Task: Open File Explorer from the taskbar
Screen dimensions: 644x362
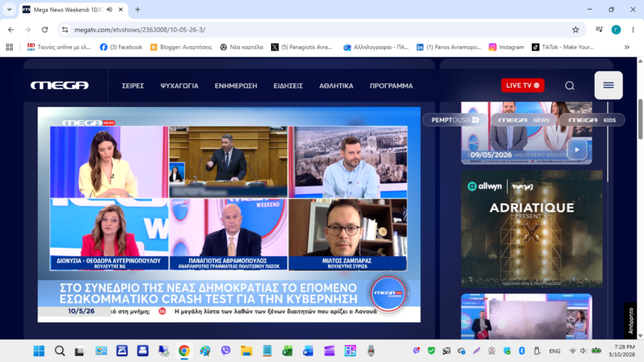Action: pyautogui.click(x=246, y=351)
